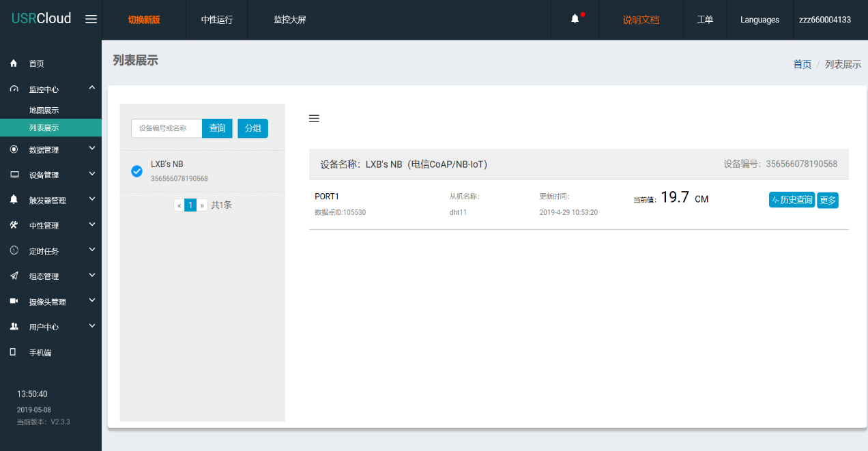Click the device number or name search field
The image size is (868, 451).
(167, 128)
